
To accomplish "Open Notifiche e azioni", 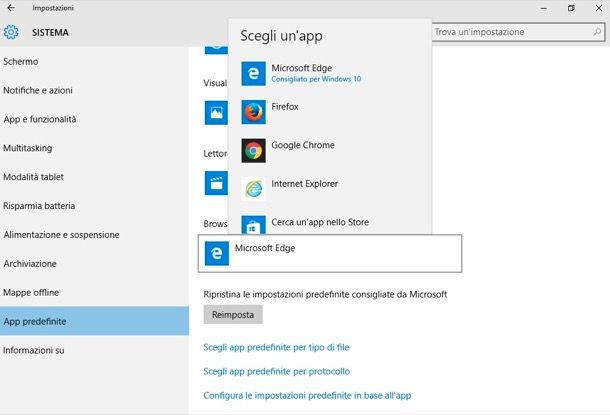I will pos(94,90).
